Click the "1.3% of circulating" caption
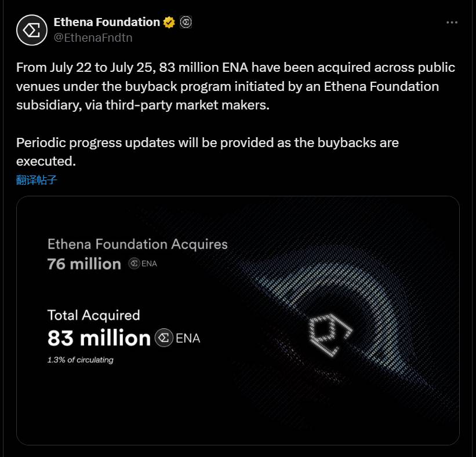 click(x=80, y=360)
